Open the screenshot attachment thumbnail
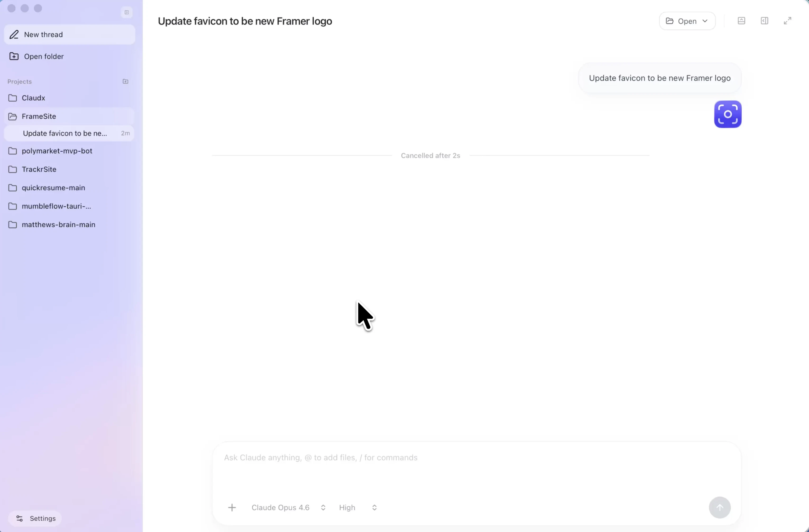The height and width of the screenshot is (532, 809). 727,114
